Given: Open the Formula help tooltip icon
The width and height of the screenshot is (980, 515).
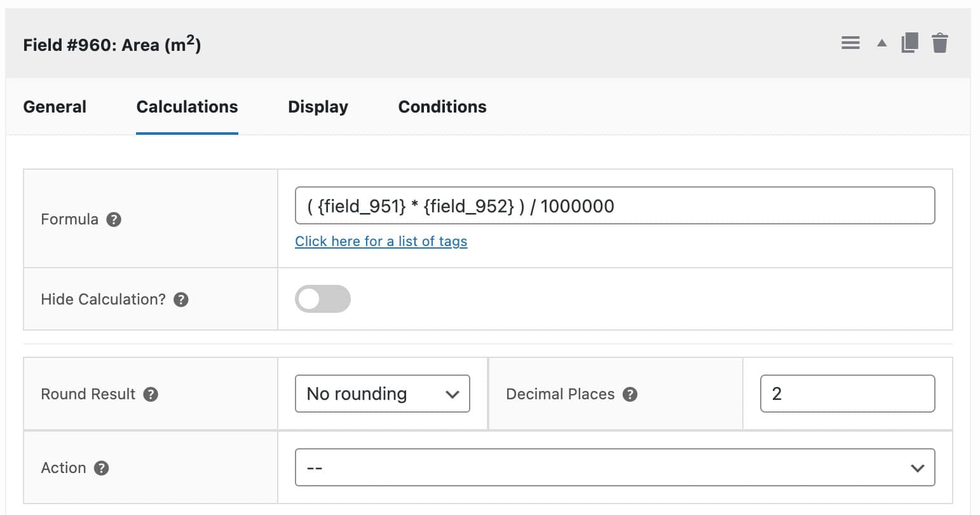Looking at the screenshot, I should coord(113,219).
